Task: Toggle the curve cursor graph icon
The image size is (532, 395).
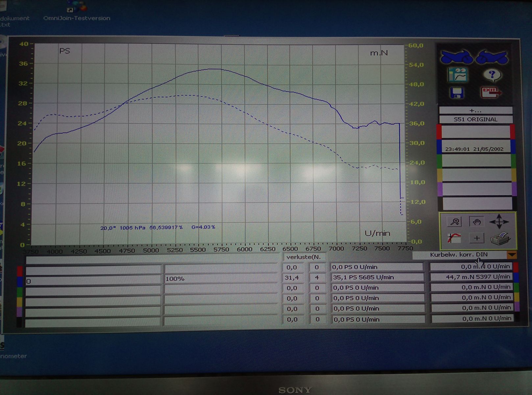Action: pos(454,238)
